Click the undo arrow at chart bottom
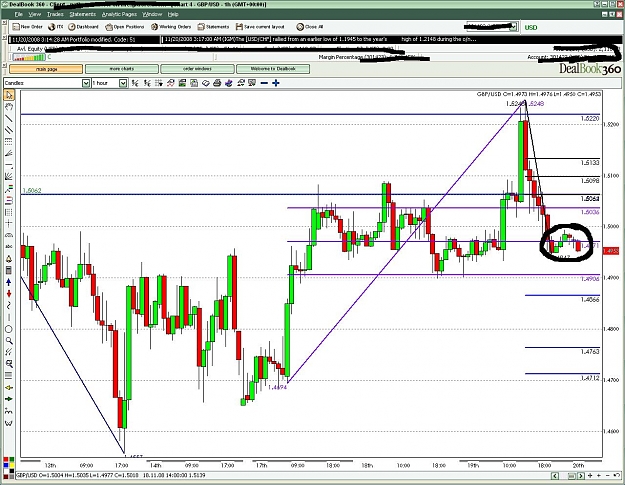Image resolution: width=625 pixels, height=485 pixels. (617, 475)
